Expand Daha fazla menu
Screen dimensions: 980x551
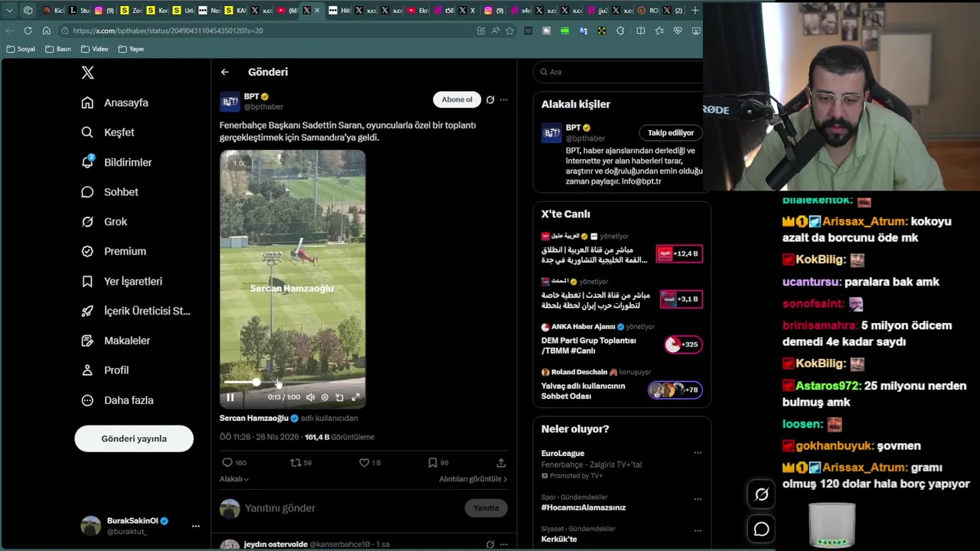pos(118,400)
